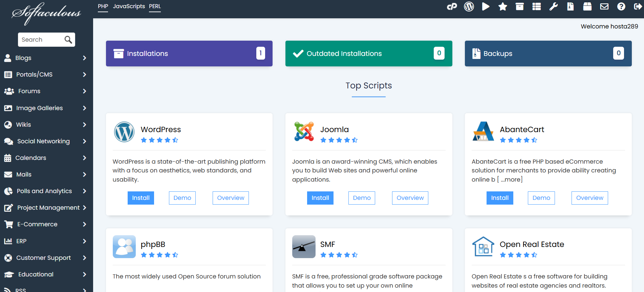
Task: Log out using the exit arrow icon
Action: [x=638, y=6]
